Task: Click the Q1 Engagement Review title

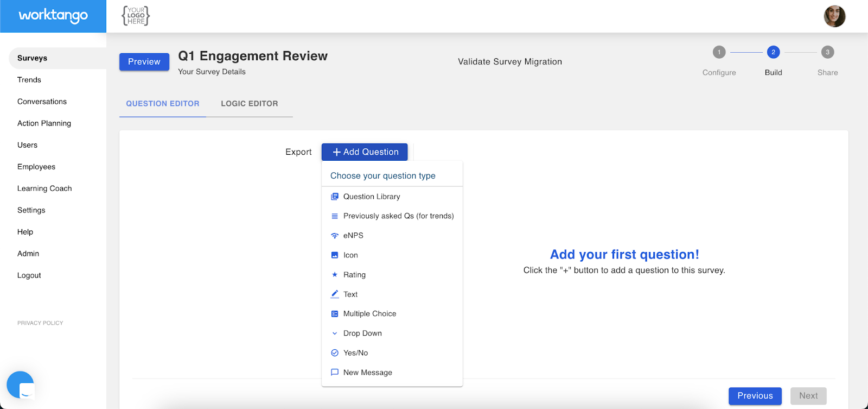Action: tap(253, 56)
